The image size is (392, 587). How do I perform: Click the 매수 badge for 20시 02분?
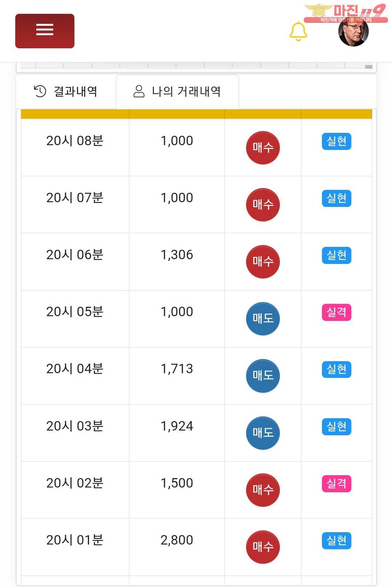tap(263, 490)
